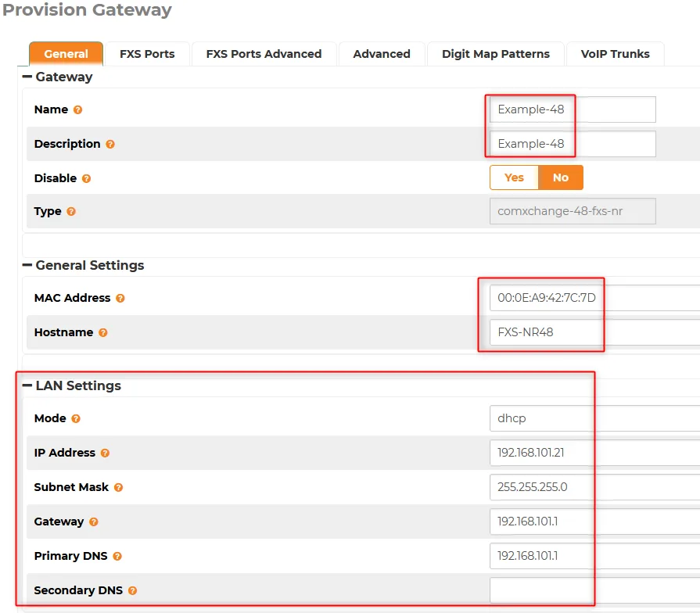Collapse the General Settings section
The height and width of the screenshot is (613, 700).
coord(27,265)
